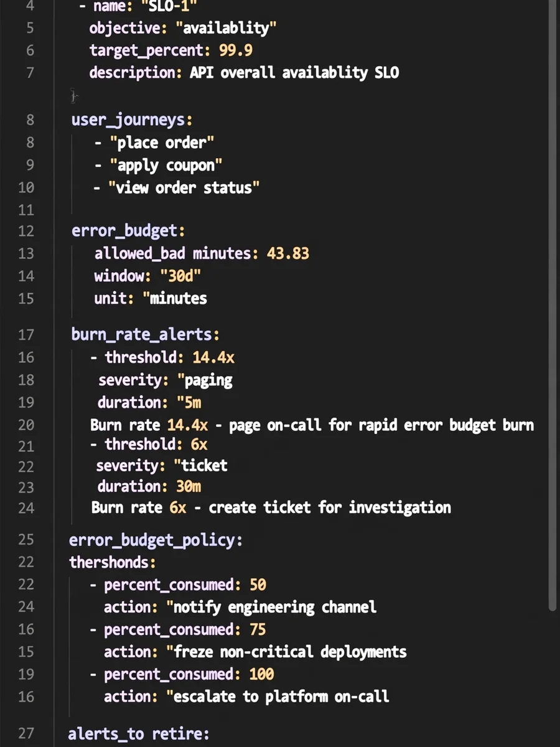
Task: Click the 'thershonds:' key
Action: (113, 563)
